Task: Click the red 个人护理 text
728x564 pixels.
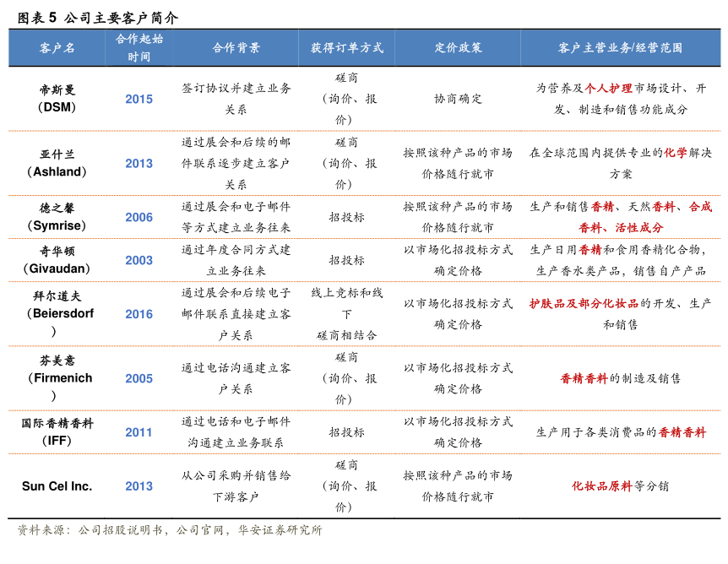Action: click(608, 88)
